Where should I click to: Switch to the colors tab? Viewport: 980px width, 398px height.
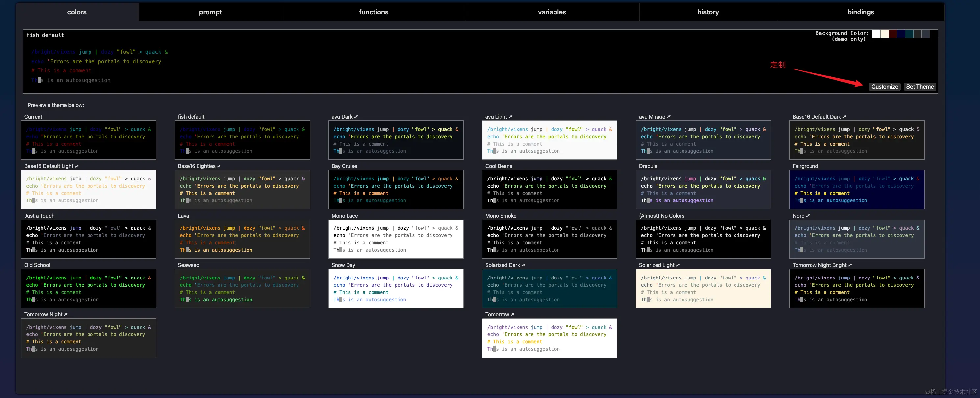click(x=77, y=12)
